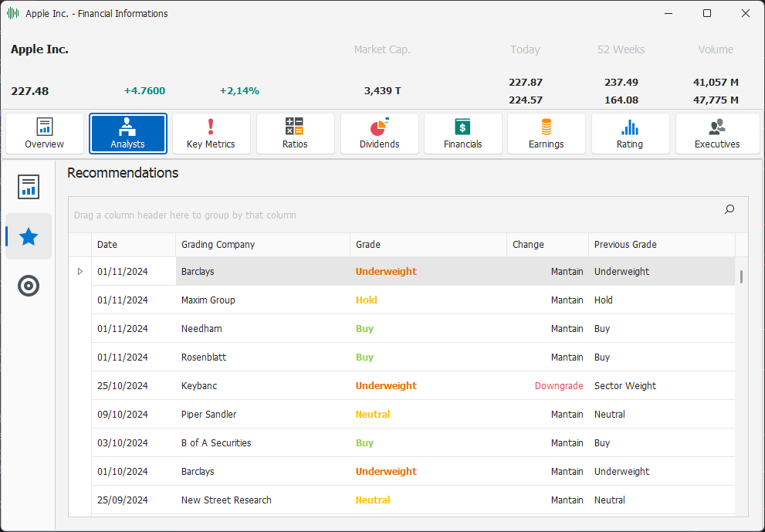Sort by the Date column header
Screen dimensions: 765x532
134,245
